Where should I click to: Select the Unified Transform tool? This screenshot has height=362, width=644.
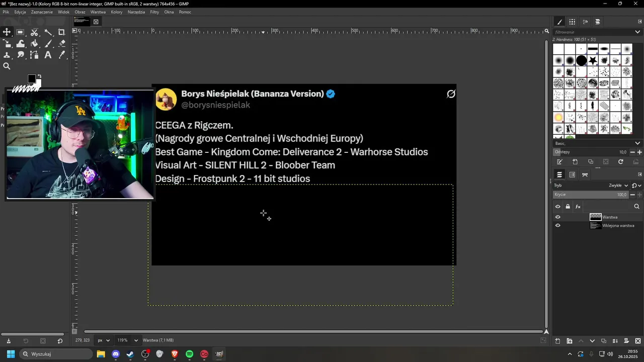click(x=7, y=44)
